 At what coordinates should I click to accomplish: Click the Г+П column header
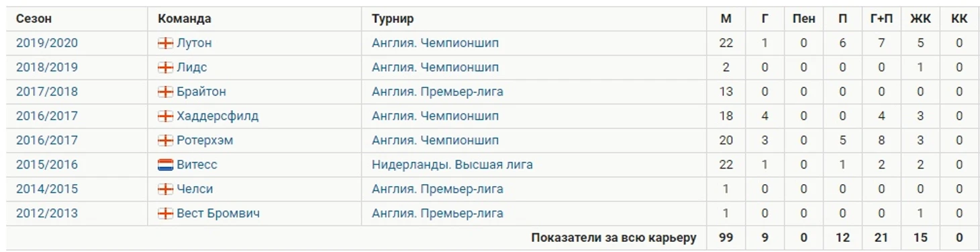tap(881, 19)
